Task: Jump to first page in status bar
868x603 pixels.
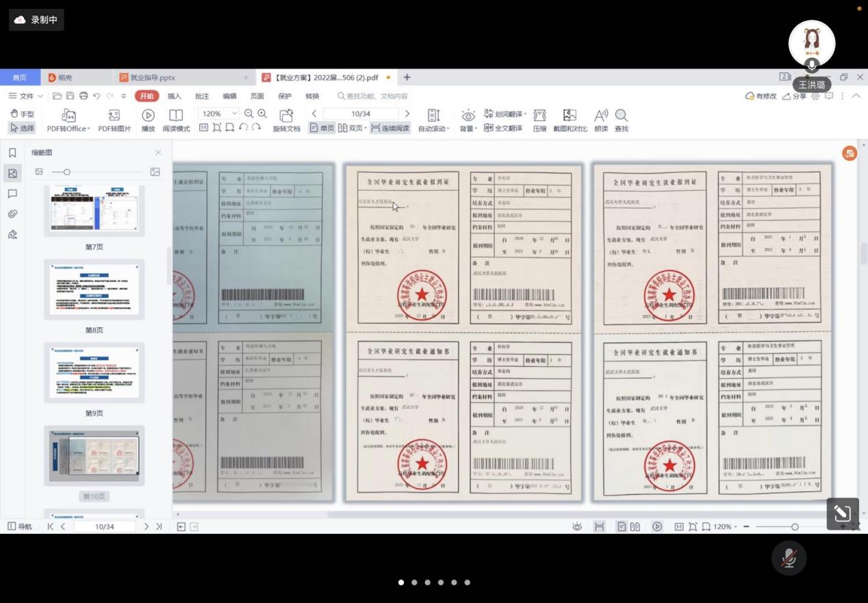Action: [x=50, y=526]
